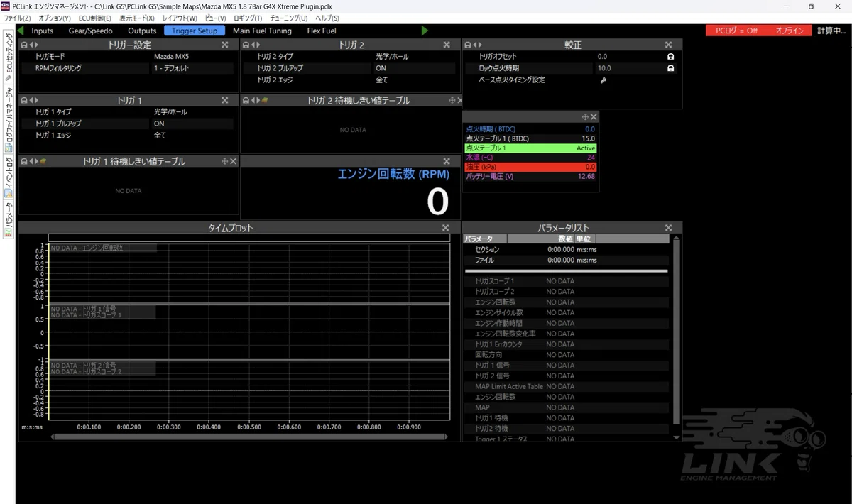Maximize the トリガ 1 panel
This screenshot has height=504, width=852.
point(225,100)
